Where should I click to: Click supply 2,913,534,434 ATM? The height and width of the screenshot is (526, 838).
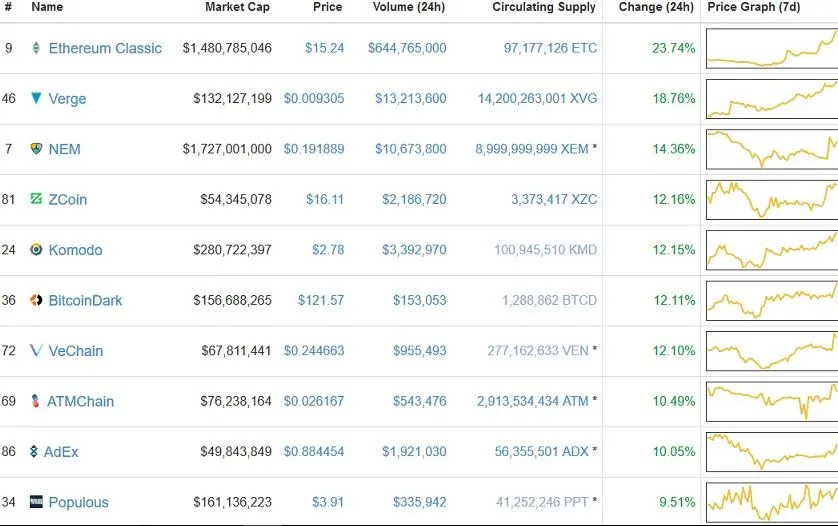tap(532, 401)
